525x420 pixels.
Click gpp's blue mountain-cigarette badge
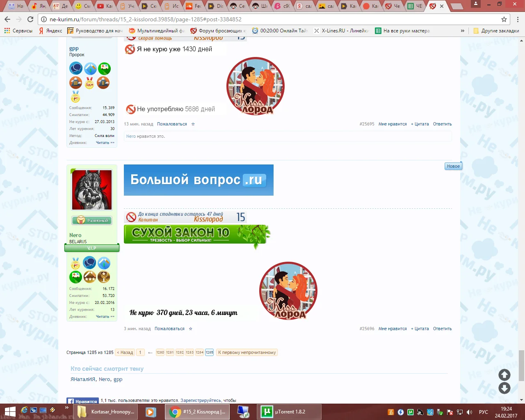point(90,68)
